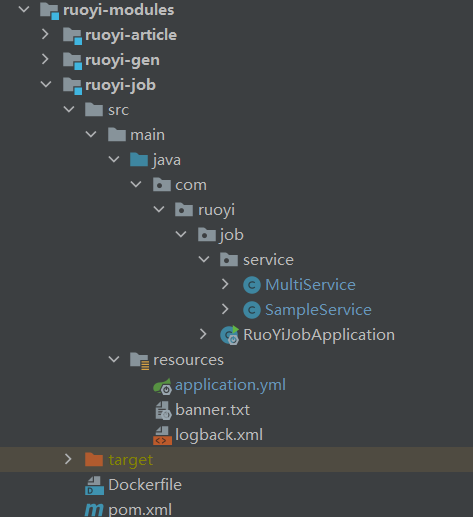Click the service package icon

pos(229,260)
